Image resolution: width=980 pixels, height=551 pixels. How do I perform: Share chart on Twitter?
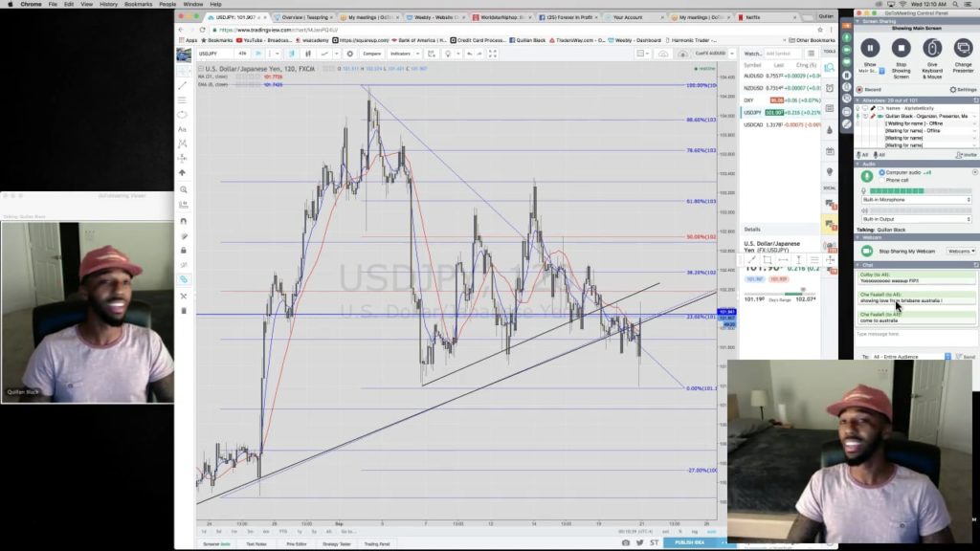pyautogui.click(x=639, y=543)
